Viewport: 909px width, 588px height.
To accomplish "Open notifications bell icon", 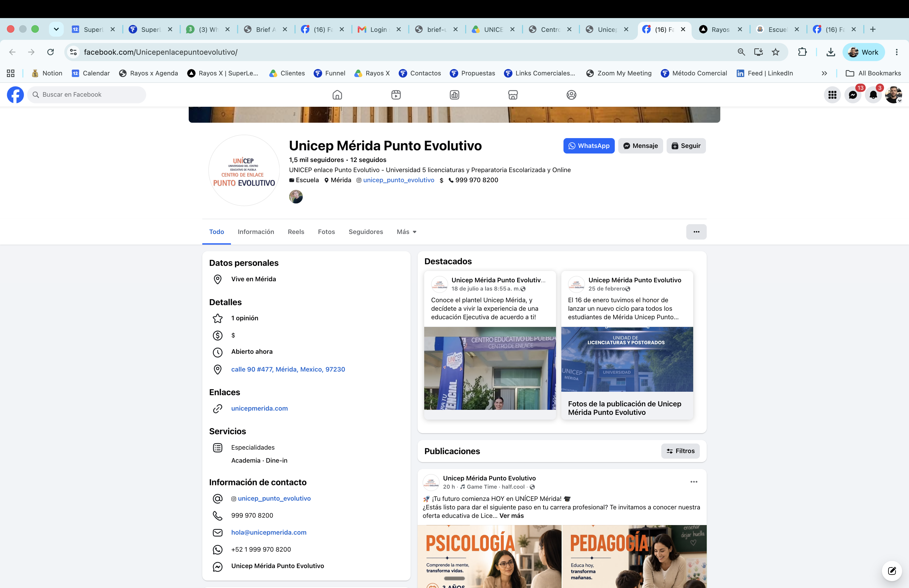I will [873, 95].
